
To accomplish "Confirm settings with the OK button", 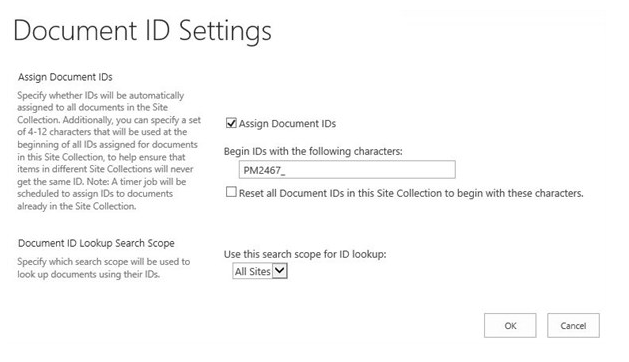I will [x=510, y=325].
